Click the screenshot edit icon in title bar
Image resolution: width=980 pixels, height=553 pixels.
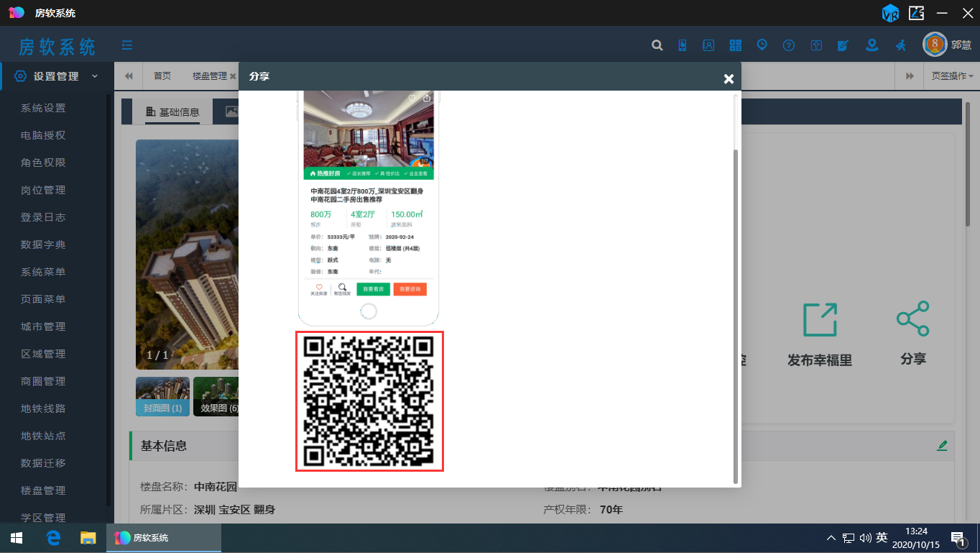point(916,12)
